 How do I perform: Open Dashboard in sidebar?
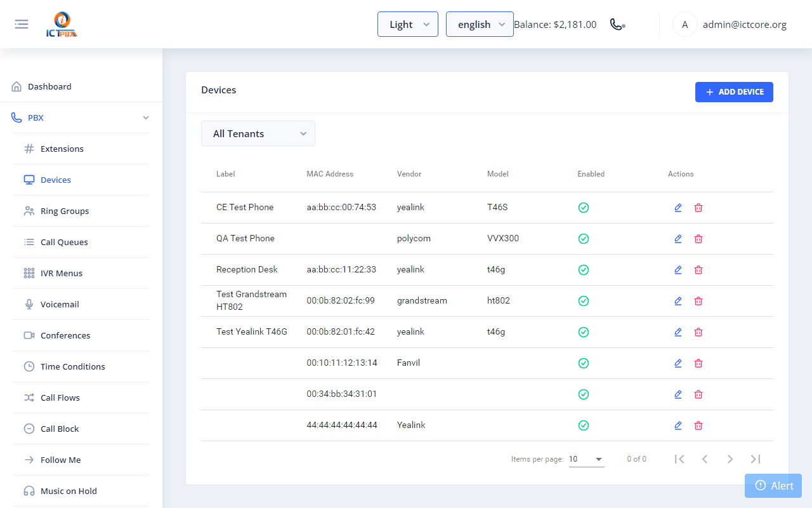(x=81, y=86)
